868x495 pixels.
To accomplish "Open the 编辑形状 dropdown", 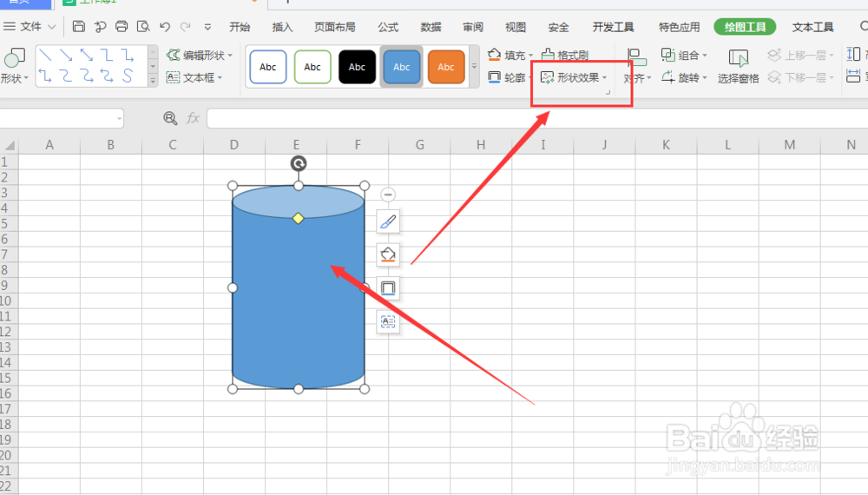I will coord(200,56).
